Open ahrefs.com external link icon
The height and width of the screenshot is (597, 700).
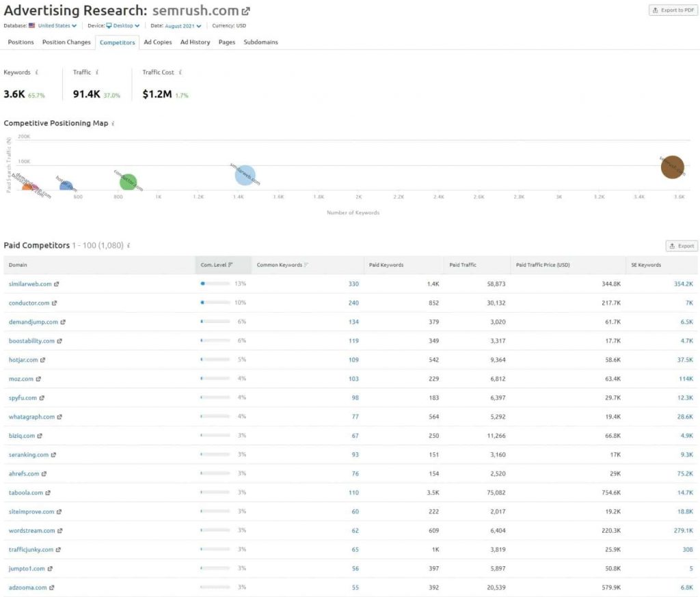44,473
